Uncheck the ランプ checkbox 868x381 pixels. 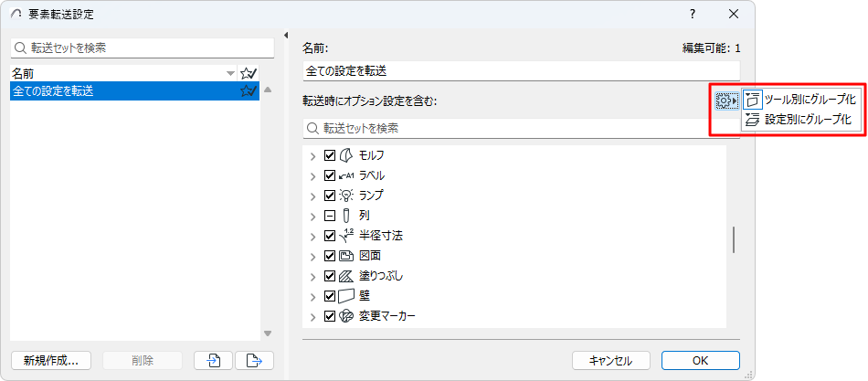pyautogui.click(x=329, y=196)
